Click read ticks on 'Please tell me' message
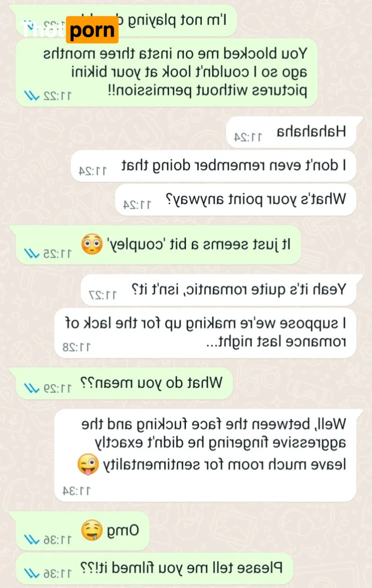 pyautogui.click(x=32, y=573)
